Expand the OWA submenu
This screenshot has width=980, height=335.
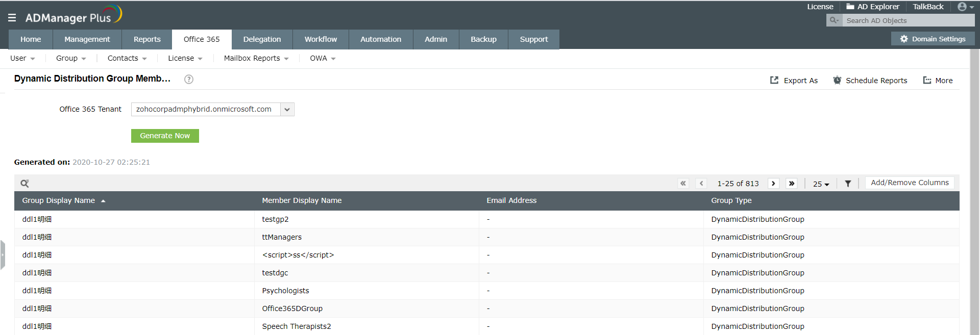point(323,58)
